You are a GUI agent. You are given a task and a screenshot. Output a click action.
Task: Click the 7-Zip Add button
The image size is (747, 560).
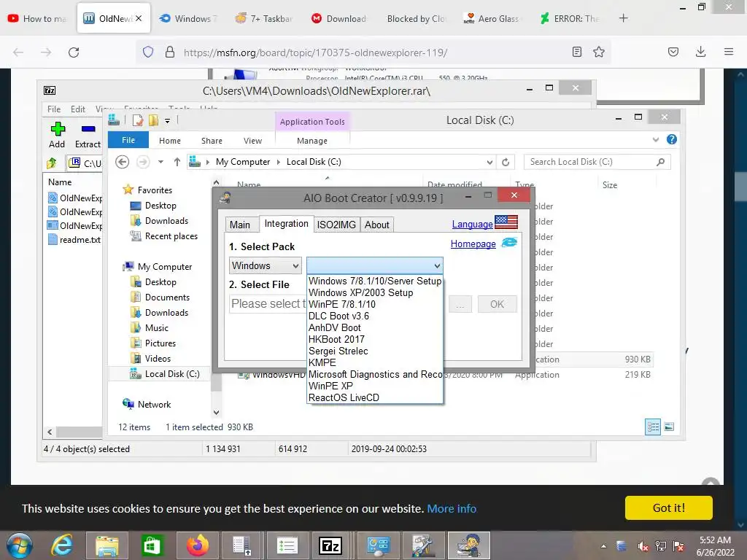click(x=57, y=135)
